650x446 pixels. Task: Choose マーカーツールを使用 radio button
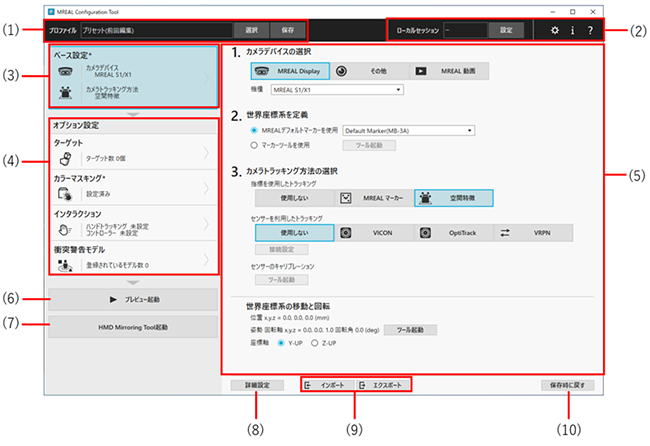(x=254, y=145)
